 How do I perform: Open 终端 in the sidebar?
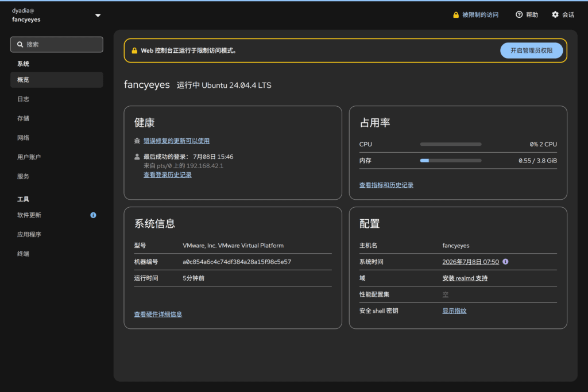pos(57,254)
